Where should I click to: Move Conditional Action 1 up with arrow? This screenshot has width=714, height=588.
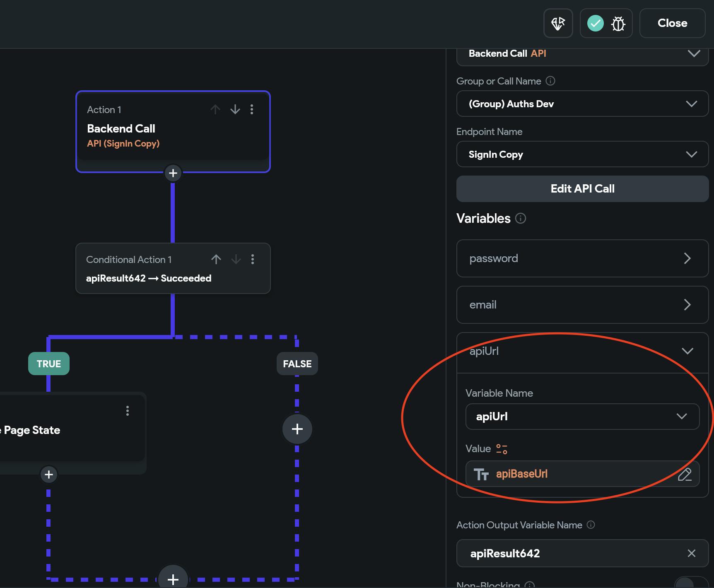click(x=216, y=259)
